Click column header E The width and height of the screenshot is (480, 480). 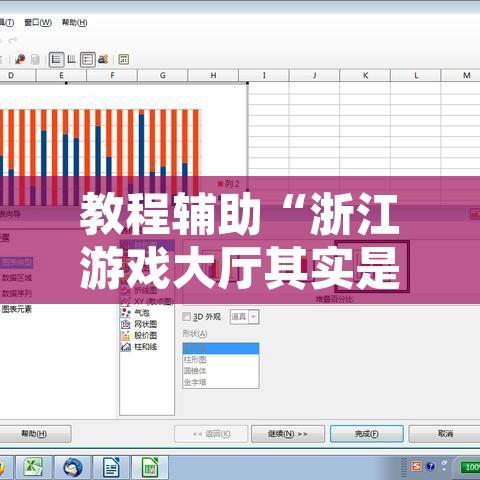(61, 76)
